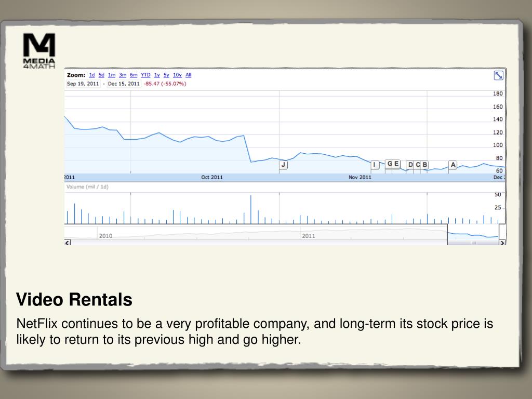Viewport: 532px width, 399px height.
Task: Open news marker G
Action: click(x=389, y=164)
